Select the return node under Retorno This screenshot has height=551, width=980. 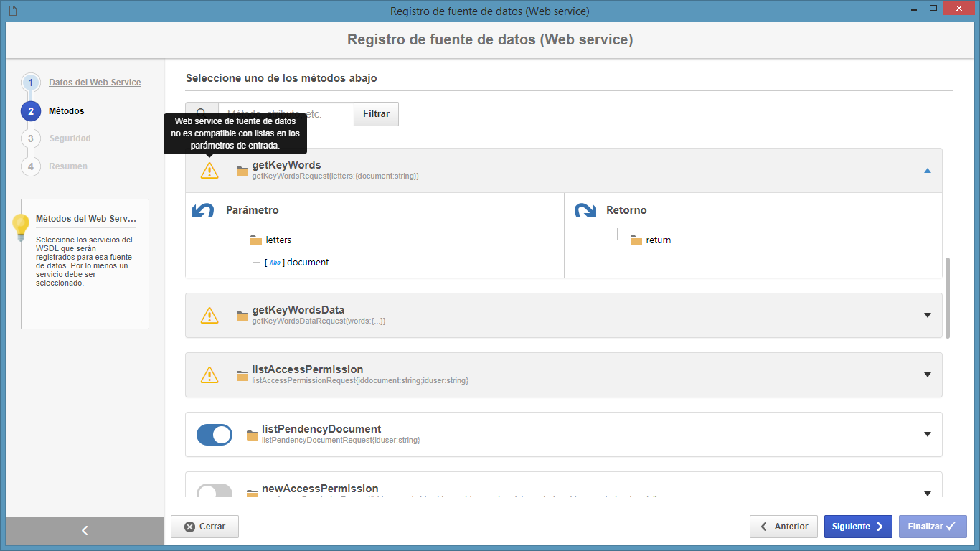pyautogui.click(x=659, y=240)
